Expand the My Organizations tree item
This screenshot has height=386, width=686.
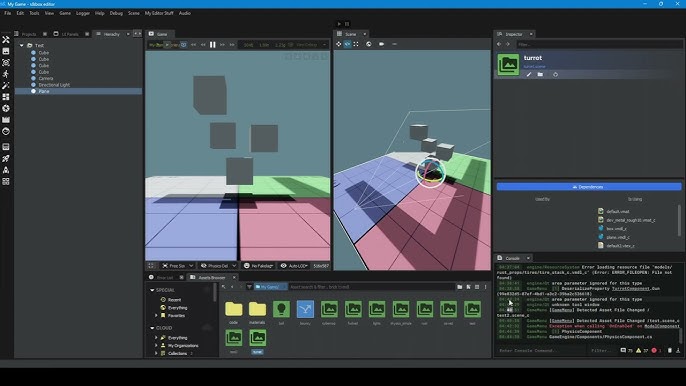(156, 346)
